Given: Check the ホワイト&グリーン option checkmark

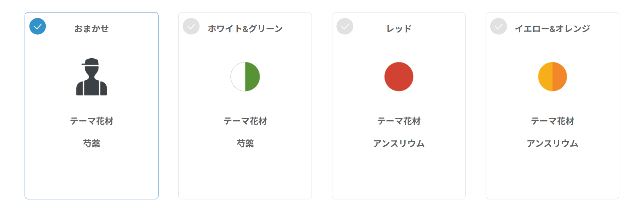Looking at the screenshot, I should (x=191, y=26).
